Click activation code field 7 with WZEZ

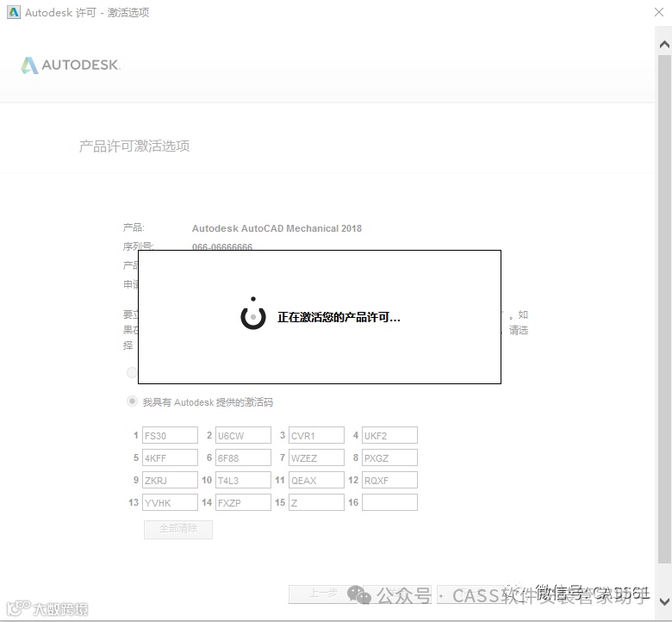point(316,457)
